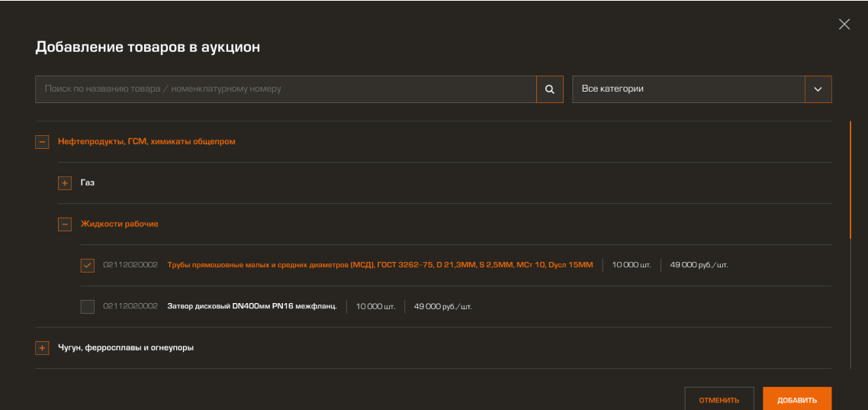Screen dimensions: 868x410
Task: Click the orange vertical scrollbar
Action: click(x=850, y=179)
